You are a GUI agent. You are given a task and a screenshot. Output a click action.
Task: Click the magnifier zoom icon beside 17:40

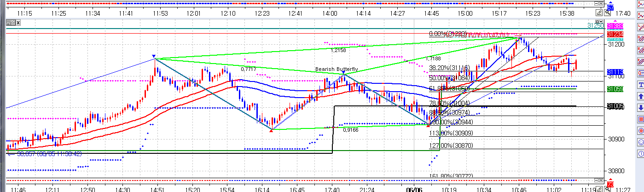tap(608, 13)
